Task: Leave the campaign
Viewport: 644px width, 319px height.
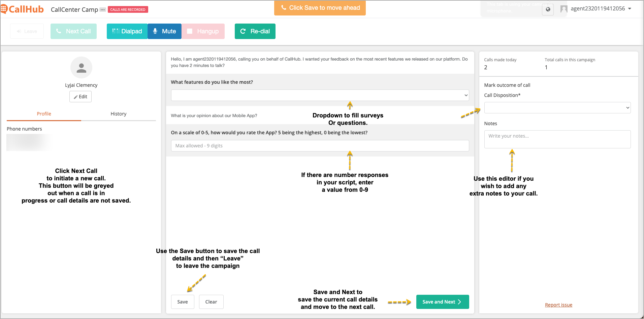Action: (27, 31)
